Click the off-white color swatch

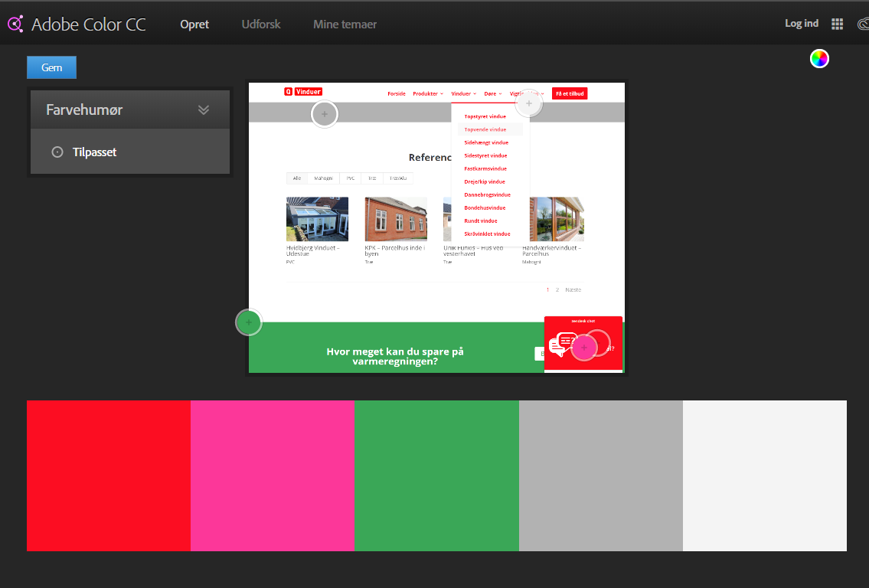[764, 475]
